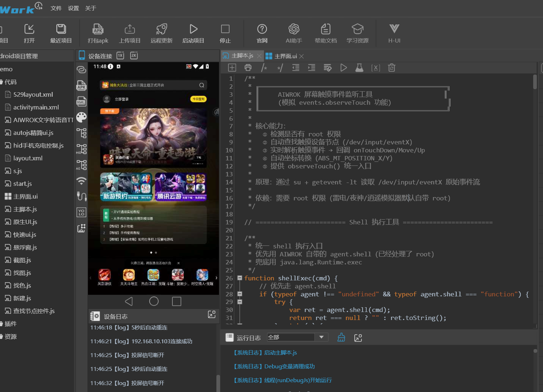Click the code editor vertical scrollbar

point(535,82)
